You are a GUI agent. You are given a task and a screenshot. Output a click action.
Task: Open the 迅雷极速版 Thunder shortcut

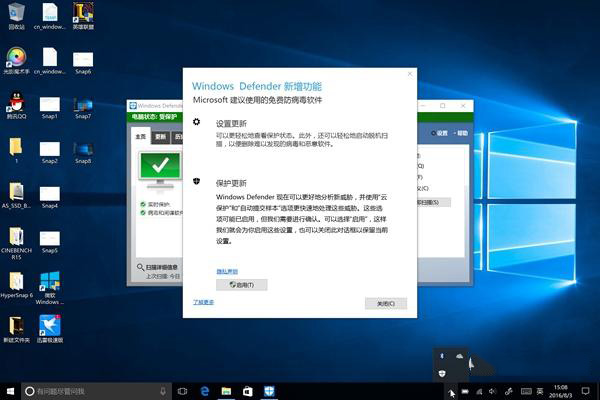tap(50, 329)
